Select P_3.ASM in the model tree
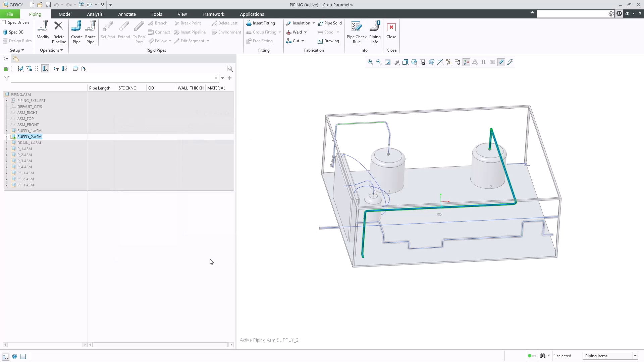 24,161
